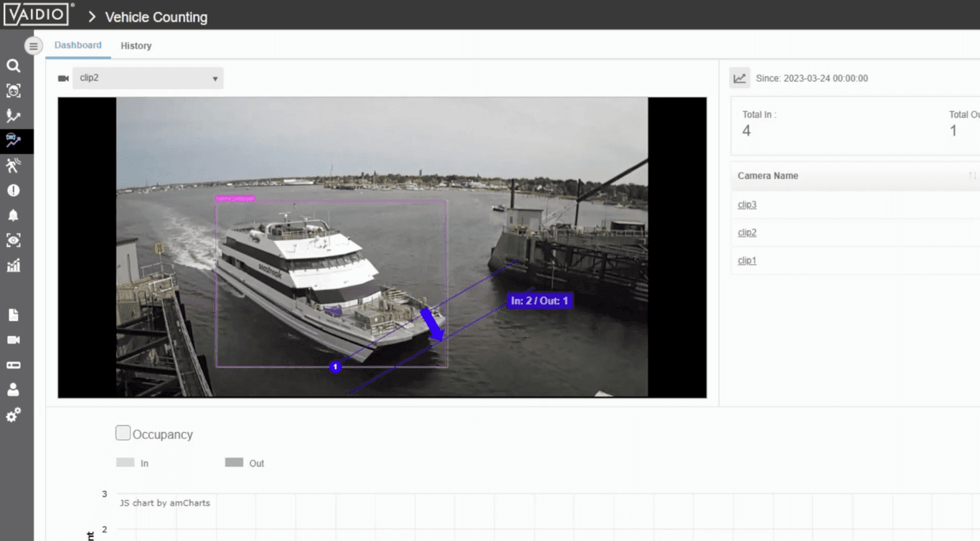Select the Face Recognition feature

[x=13, y=90]
